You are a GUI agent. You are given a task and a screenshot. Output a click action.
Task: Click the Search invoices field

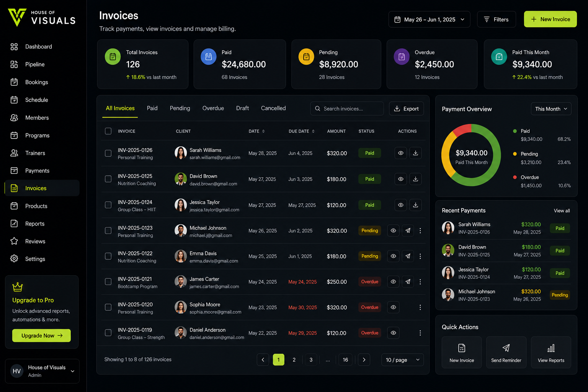tap(347, 109)
